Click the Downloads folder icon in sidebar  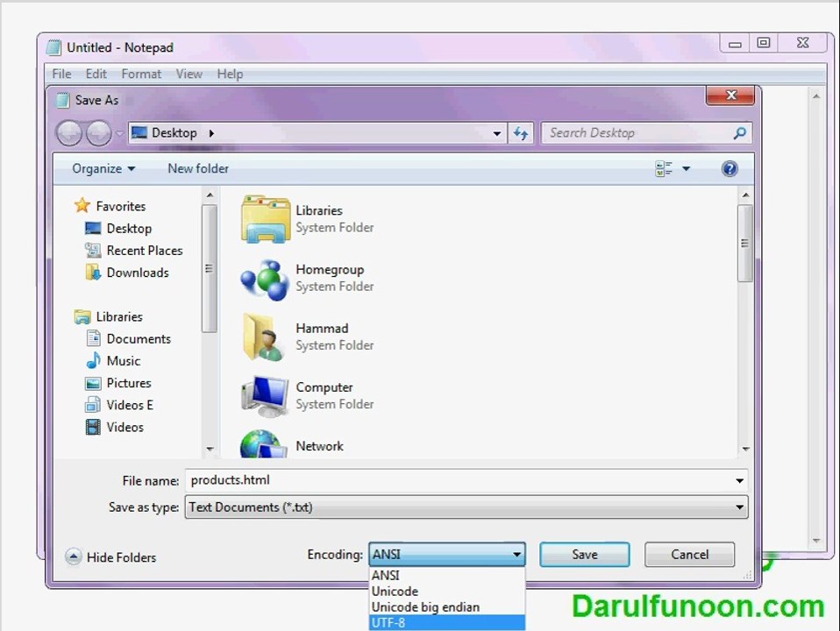click(x=93, y=272)
